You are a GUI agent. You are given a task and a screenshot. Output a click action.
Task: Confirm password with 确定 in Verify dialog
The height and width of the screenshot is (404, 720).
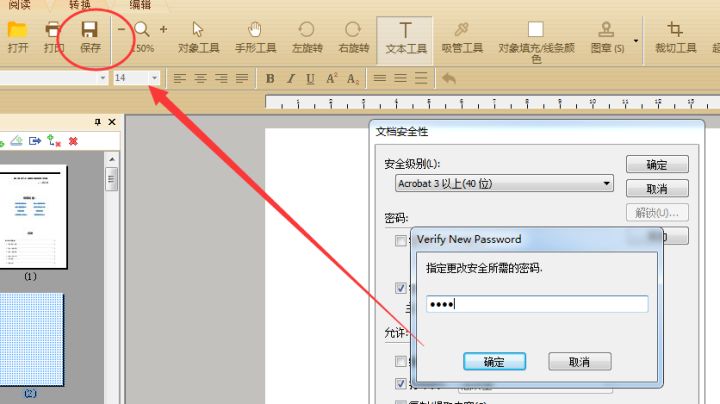pyautogui.click(x=495, y=362)
